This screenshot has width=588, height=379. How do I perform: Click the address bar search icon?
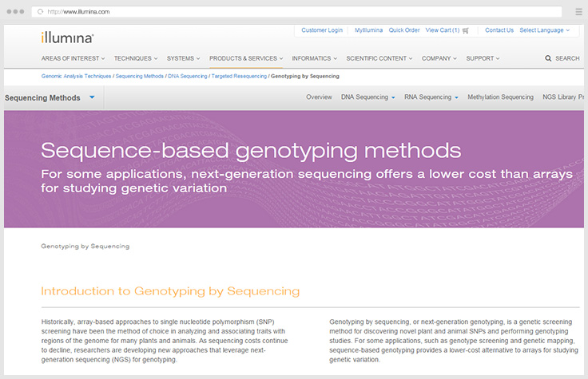pyautogui.click(x=40, y=12)
